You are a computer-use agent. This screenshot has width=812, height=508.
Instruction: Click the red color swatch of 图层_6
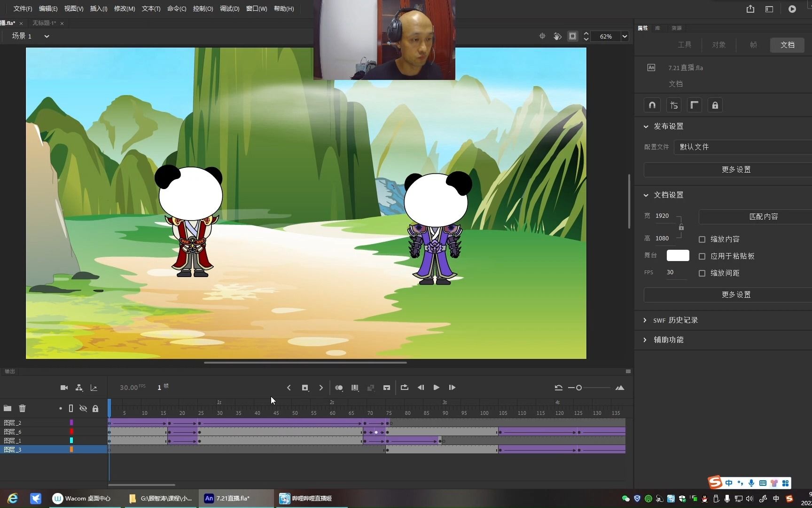coord(71,432)
